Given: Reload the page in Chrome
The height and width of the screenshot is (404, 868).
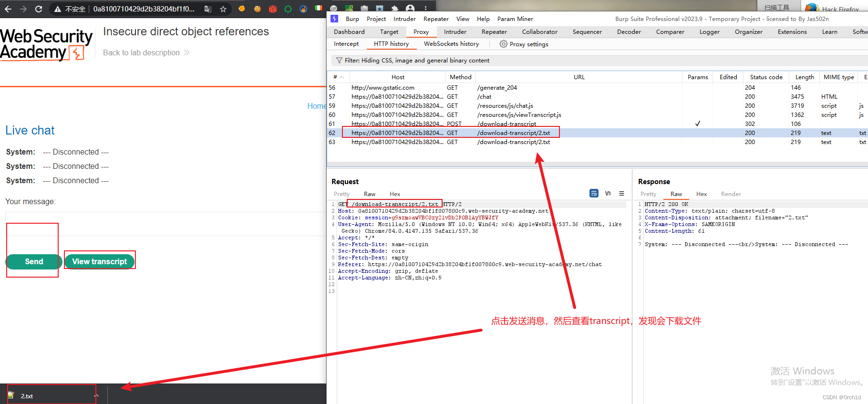Looking at the screenshot, I should 39,9.
